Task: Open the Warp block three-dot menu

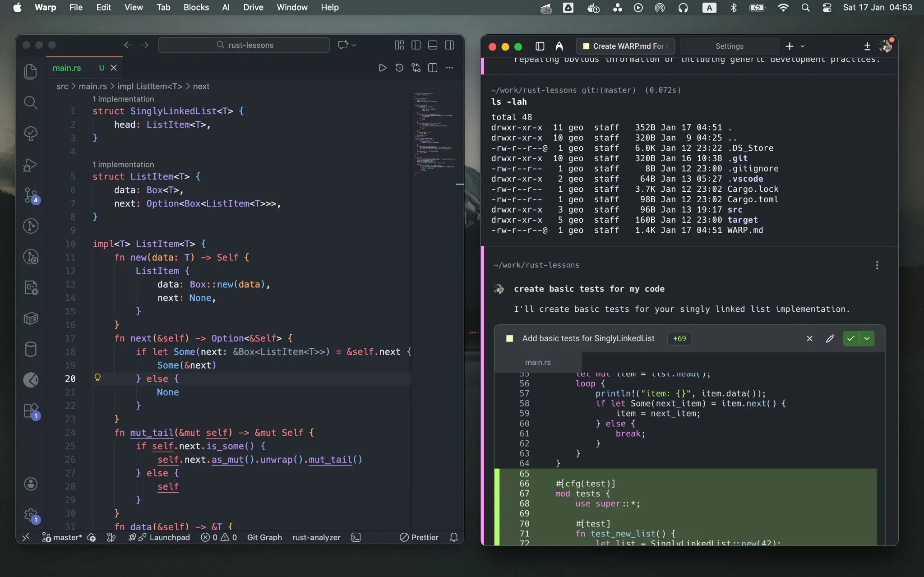Action: pyautogui.click(x=877, y=265)
